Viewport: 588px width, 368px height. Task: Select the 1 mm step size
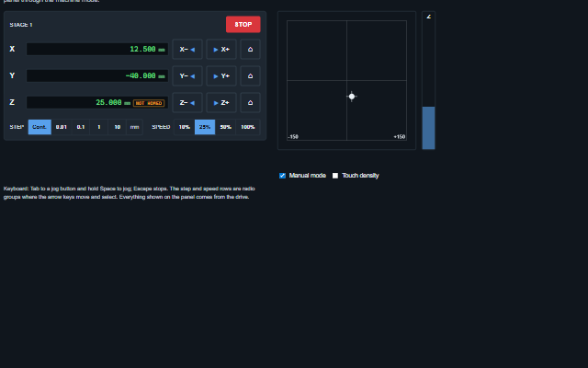click(x=99, y=127)
